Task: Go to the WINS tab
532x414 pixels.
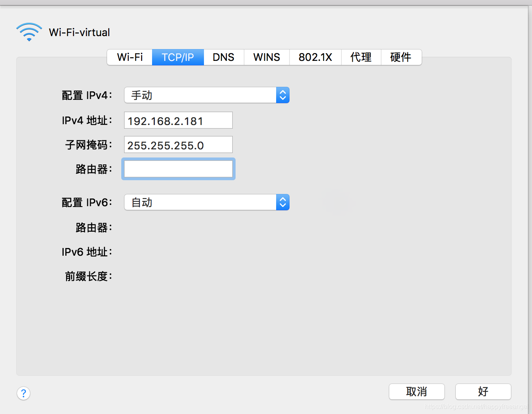Action: (267, 57)
